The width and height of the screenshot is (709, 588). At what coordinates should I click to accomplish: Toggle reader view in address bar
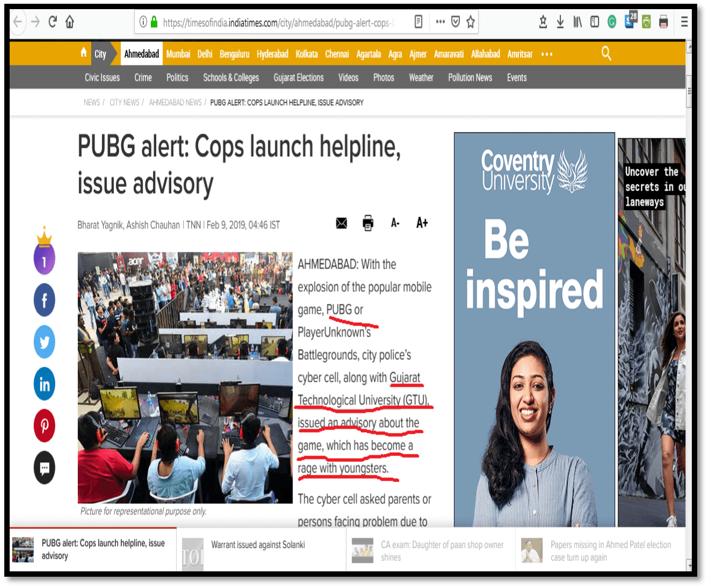[419, 22]
